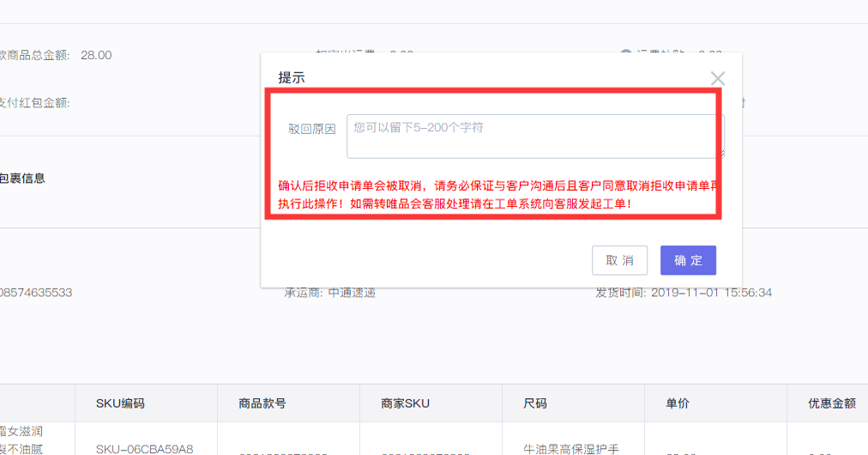The width and height of the screenshot is (868, 455).
Task: Click the 提示 dialog title
Action: point(291,77)
